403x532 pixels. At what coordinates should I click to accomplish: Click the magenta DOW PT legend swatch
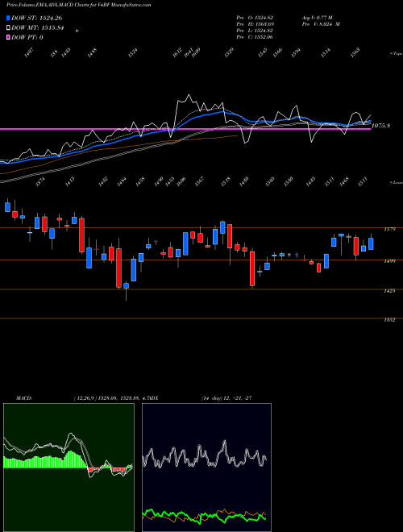(9, 37)
